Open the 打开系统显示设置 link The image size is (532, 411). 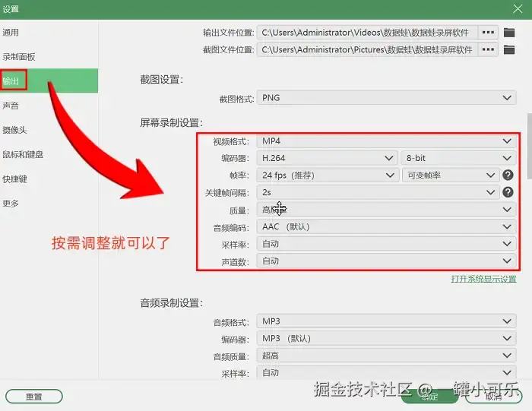483,279
